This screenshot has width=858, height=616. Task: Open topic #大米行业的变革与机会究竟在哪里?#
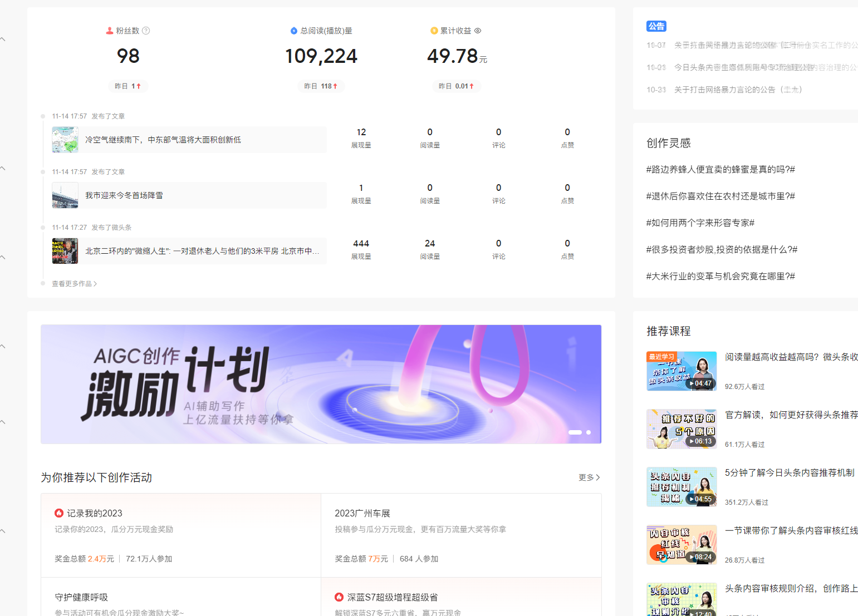(x=720, y=276)
